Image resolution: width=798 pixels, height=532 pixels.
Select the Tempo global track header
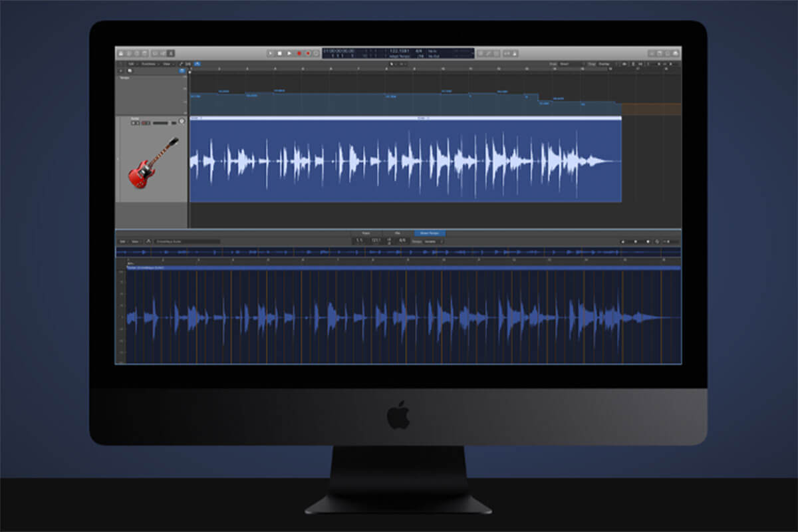(x=151, y=95)
